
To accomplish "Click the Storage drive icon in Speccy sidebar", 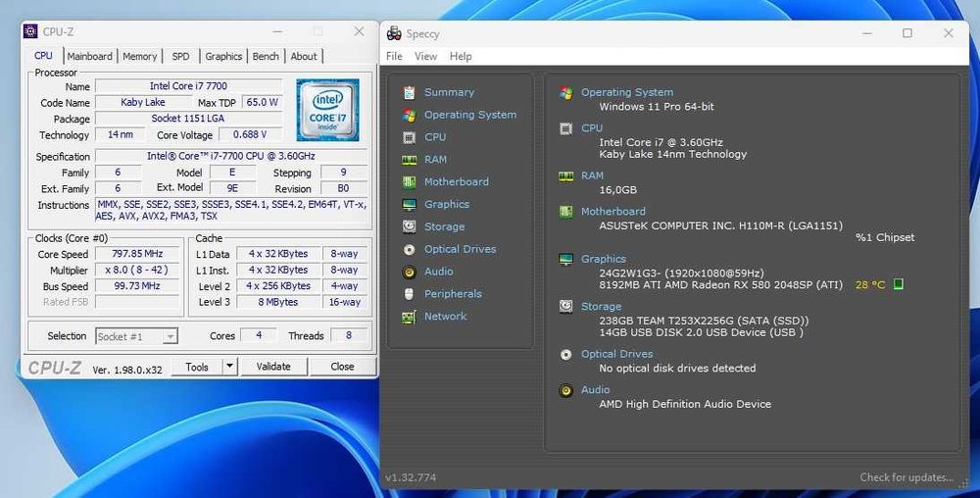I will coord(410,226).
